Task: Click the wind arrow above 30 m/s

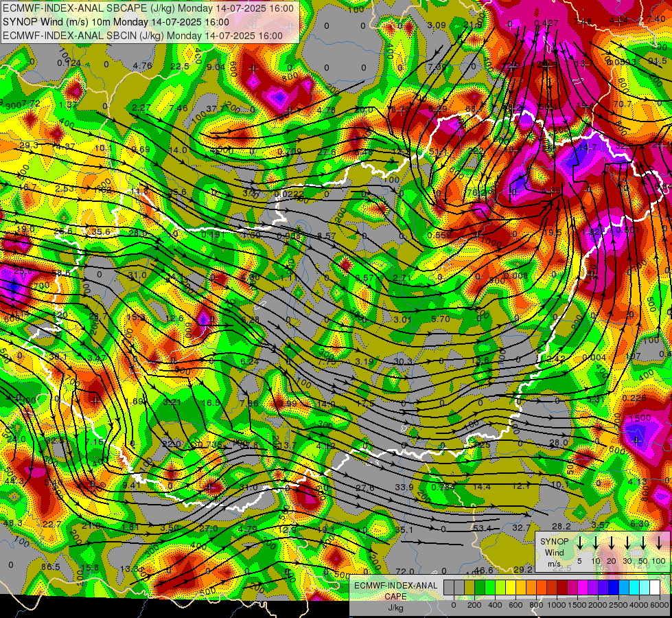Action: tap(627, 542)
